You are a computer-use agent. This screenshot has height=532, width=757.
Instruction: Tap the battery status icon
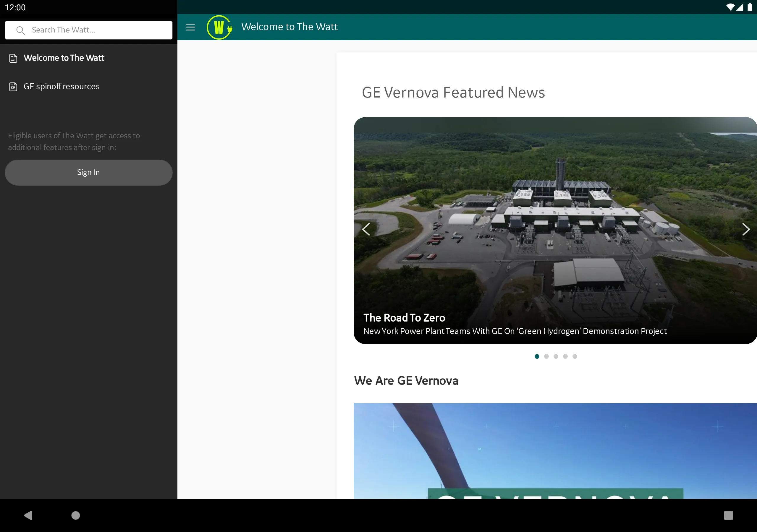point(750,7)
